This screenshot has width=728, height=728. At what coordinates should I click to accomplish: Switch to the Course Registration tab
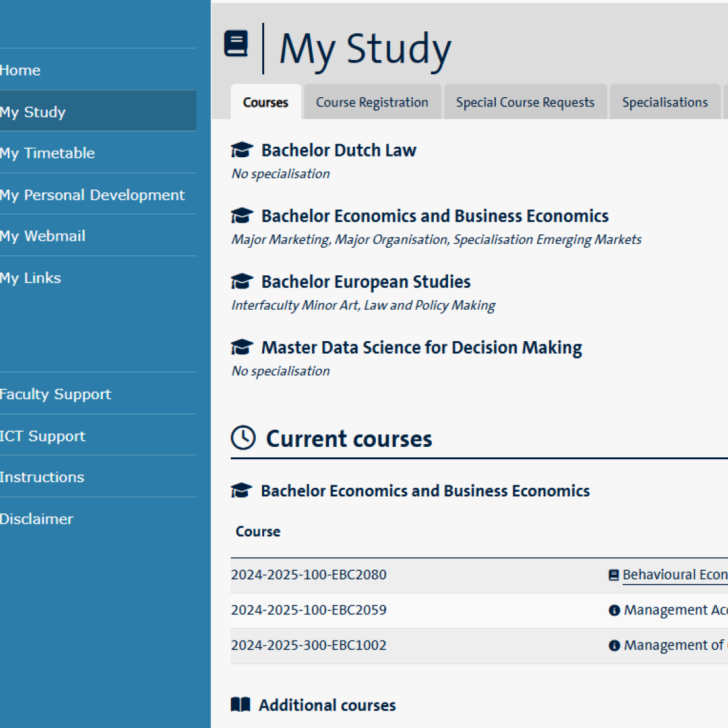pos(372,102)
